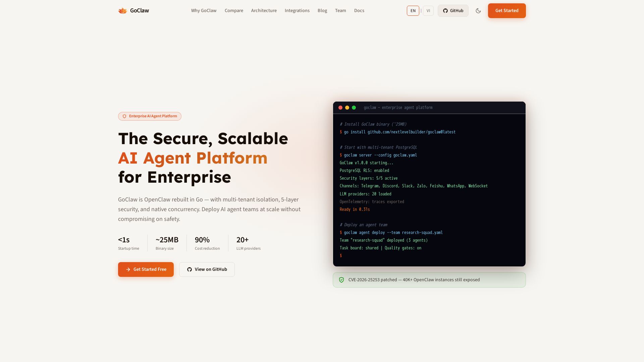Visit the Blog page
This screenshot has height=362, width=644.
pyautogui.click(x=322, y=11)
